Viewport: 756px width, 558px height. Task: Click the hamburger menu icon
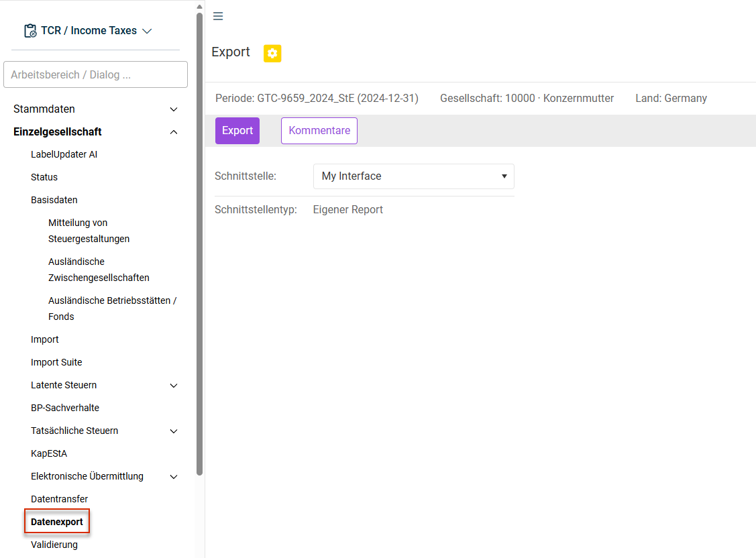[218, 16]
